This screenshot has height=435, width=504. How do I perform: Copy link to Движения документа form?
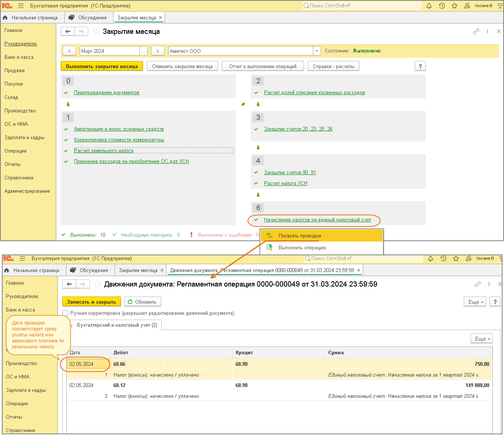[x=478, y=284]
